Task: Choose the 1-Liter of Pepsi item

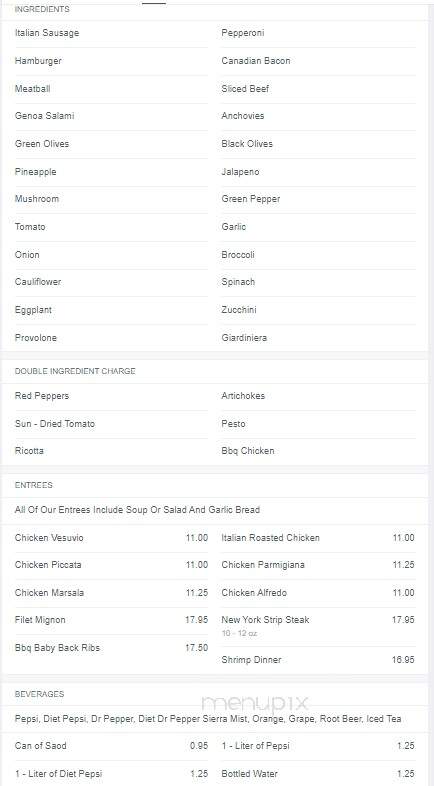Action: point(318,746)
